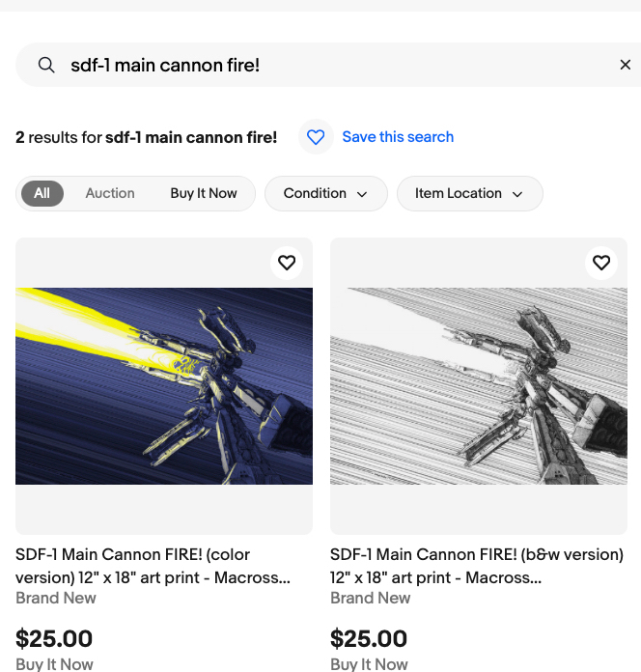Add b&w version print to watchlist
This screenshot has height=672, width=641.
601,263
